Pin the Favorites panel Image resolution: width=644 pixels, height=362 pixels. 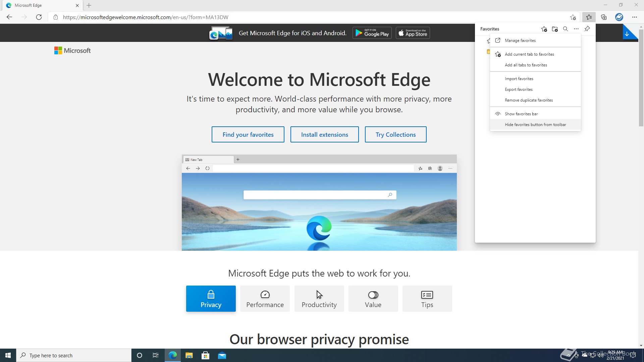(587, 29)
